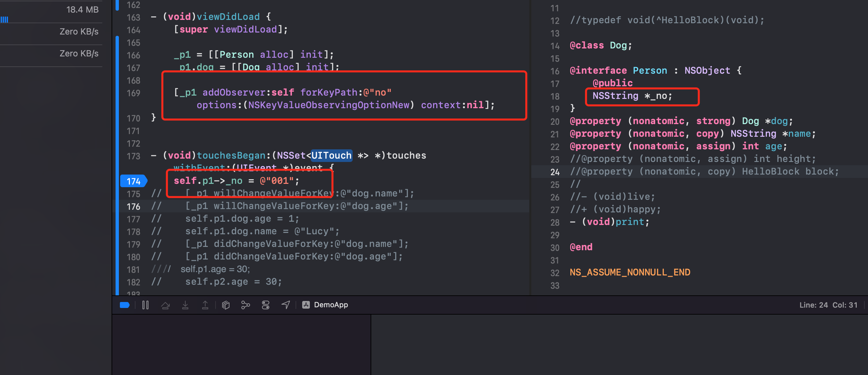Toggle the breakpoints activation button in debug bar
This screenshot has width=868, height=375.
tap(125, 305)
